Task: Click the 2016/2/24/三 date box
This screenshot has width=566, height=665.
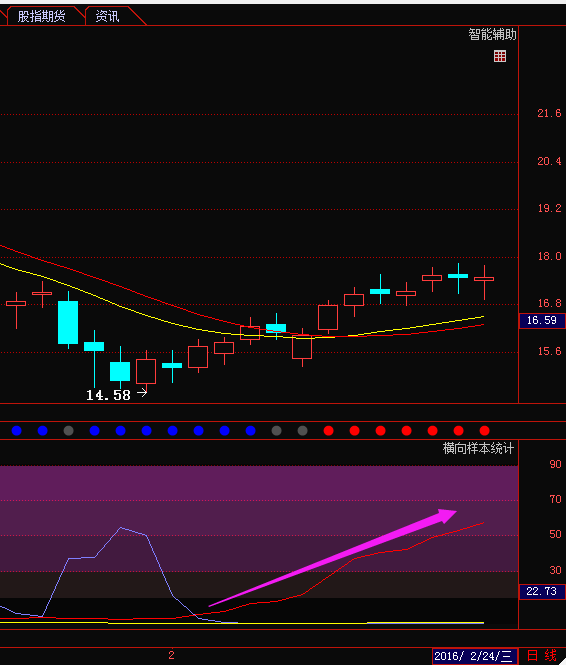Action: [x=475, y=656]
